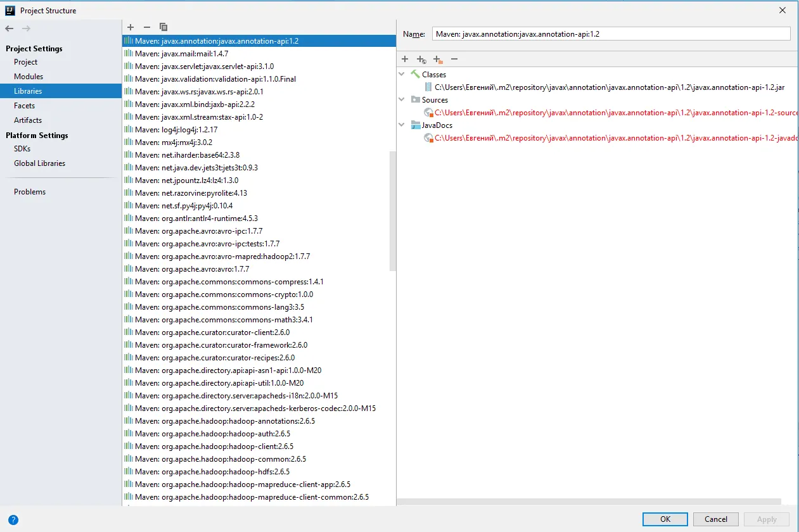This screenshot has height=532, width=799.
Task: Click the library list vertical scrollbar
Action: pyautogui.click(x=393, y=210)
